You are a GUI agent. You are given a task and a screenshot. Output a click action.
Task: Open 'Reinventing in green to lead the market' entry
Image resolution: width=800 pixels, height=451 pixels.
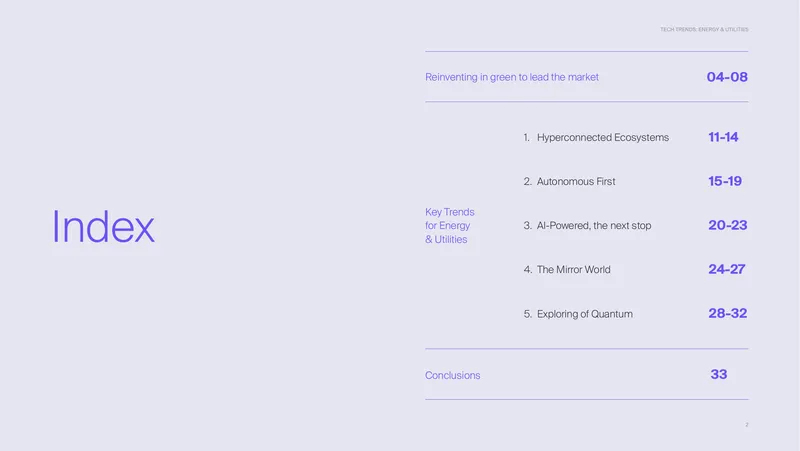[512, 77]
